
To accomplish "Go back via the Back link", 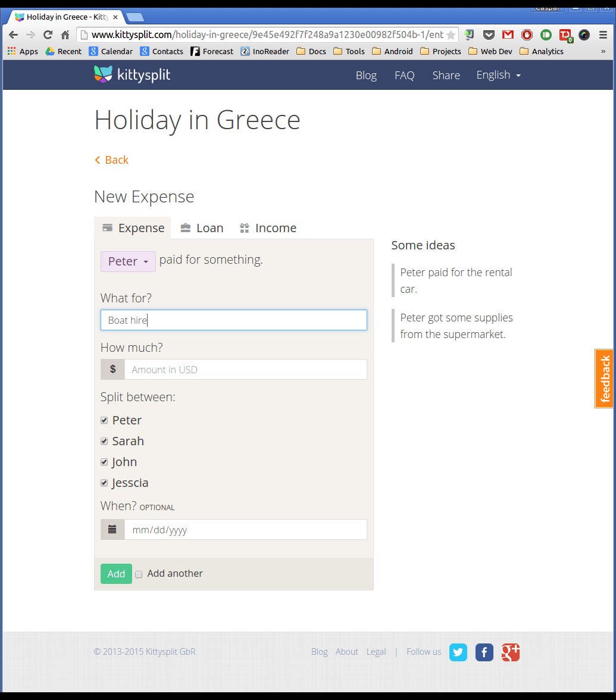I will coord(112,160).
